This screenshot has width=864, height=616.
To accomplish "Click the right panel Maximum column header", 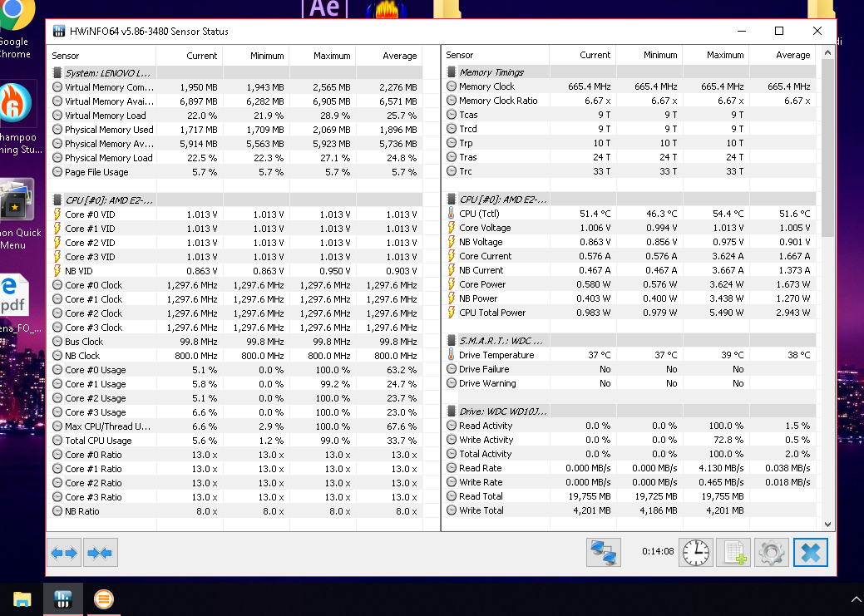I will pos(716,55).
